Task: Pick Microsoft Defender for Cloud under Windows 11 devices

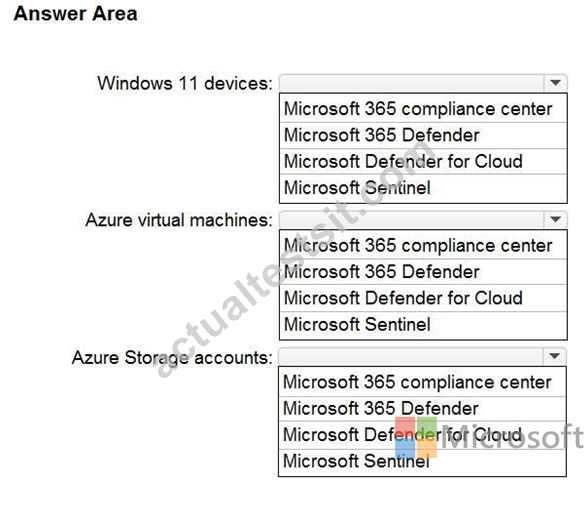Action: [x=423, y=161]
